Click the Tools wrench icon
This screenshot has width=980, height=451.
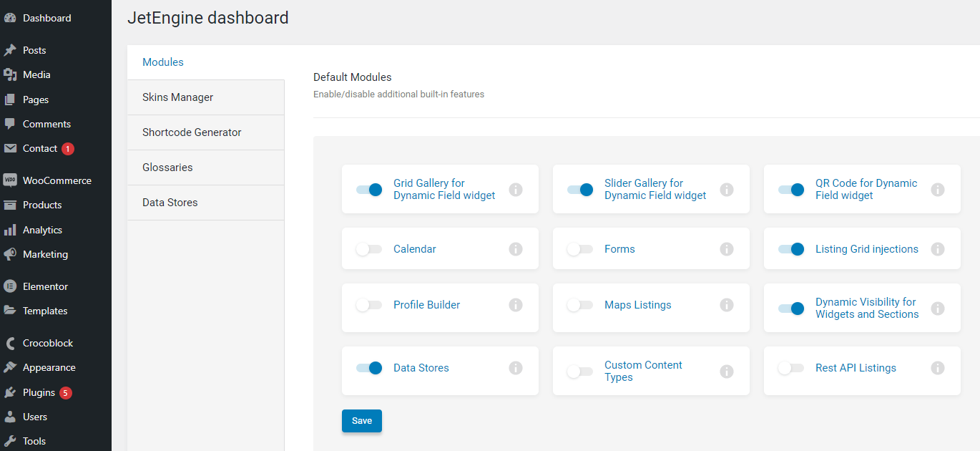pyautogui.click(x=10, y=441)
